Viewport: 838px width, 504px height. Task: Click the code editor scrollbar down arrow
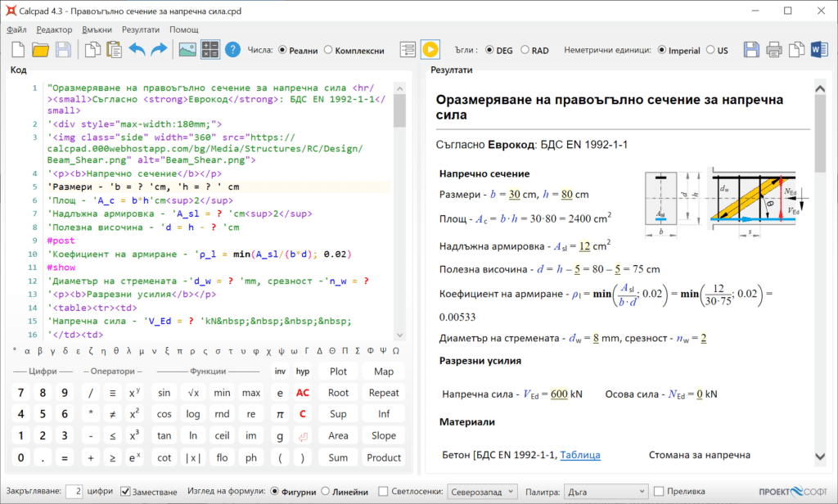coord(399,335)
